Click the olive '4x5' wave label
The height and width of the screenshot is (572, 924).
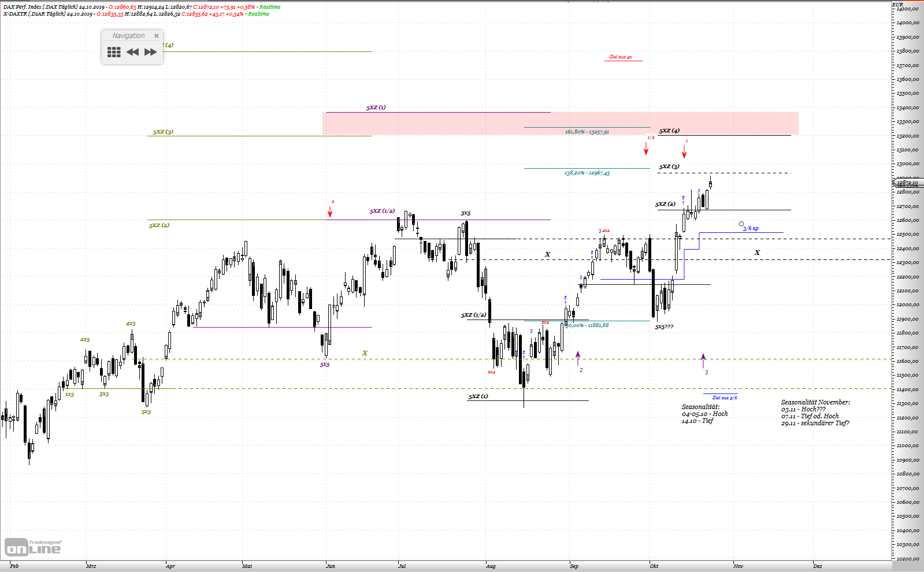[x=131, y=324]
